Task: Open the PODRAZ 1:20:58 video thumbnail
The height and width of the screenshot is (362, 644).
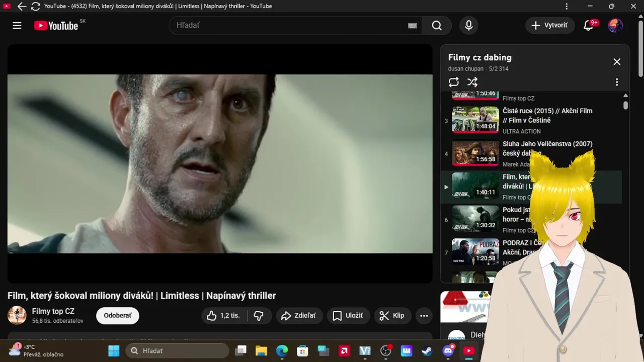Action: (475, 252)
